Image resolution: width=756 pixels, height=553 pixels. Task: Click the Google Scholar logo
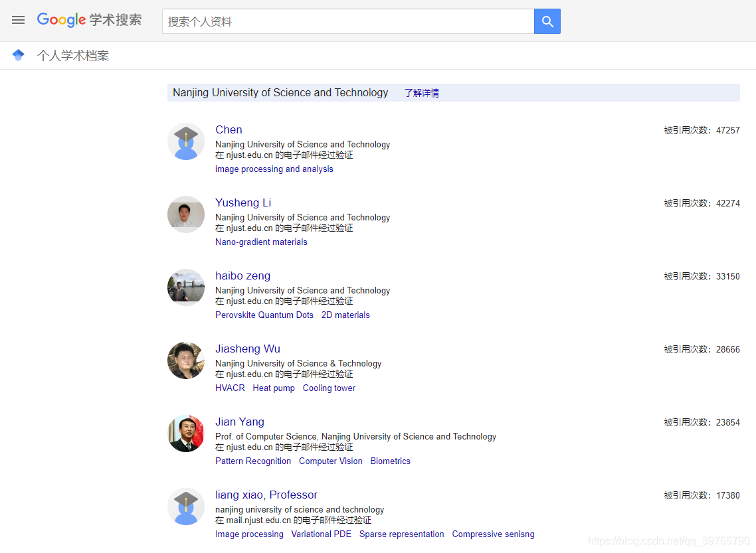(x=89, y=20)
